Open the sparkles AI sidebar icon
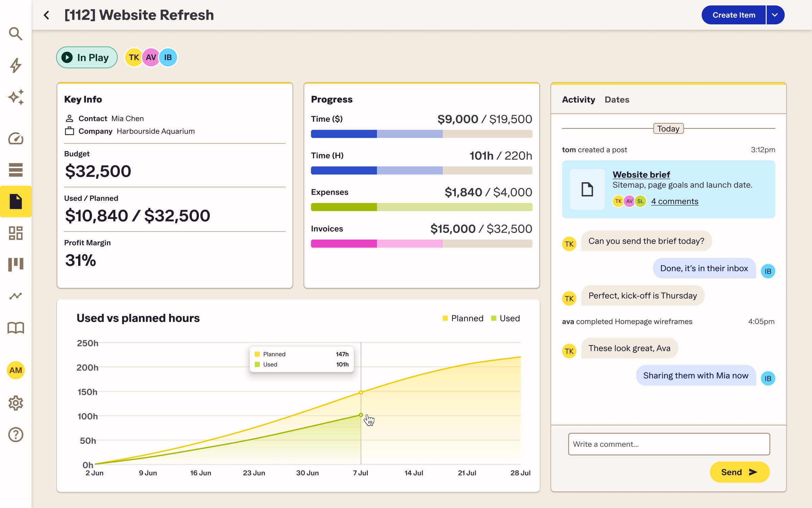Image resolution: width=812 pixels, height=508 pixels. point(16,97)
